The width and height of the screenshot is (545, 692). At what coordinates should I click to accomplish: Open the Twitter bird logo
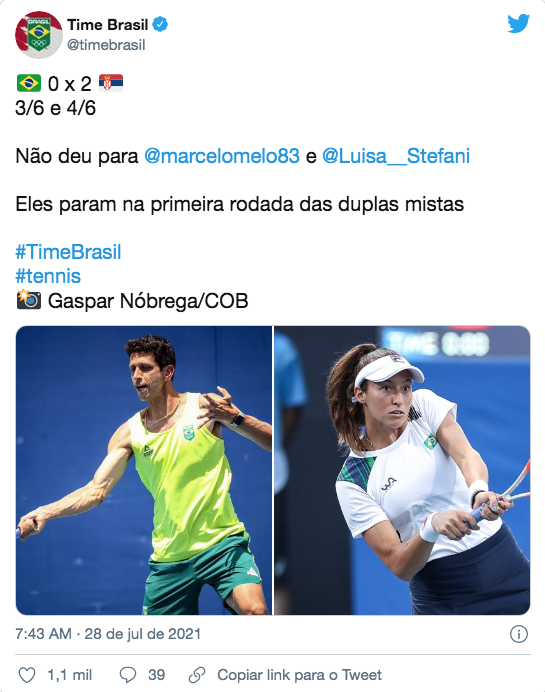point(518,23)
